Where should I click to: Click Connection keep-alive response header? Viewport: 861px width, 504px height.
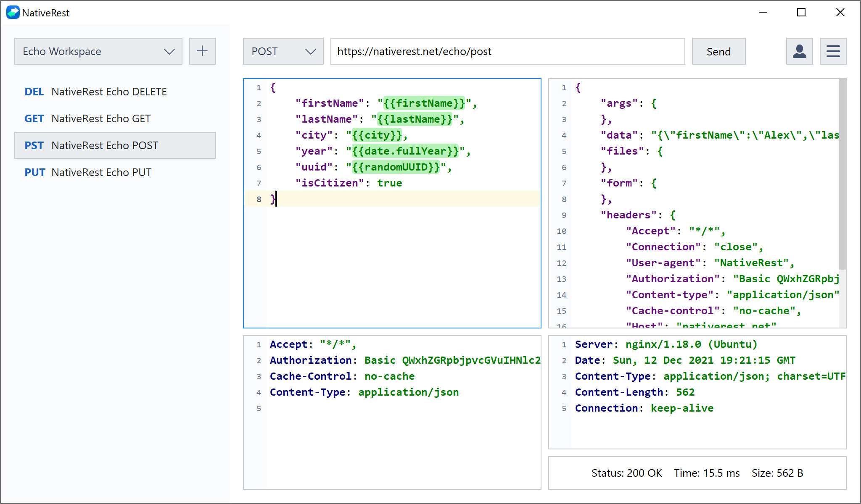[644, 408]
